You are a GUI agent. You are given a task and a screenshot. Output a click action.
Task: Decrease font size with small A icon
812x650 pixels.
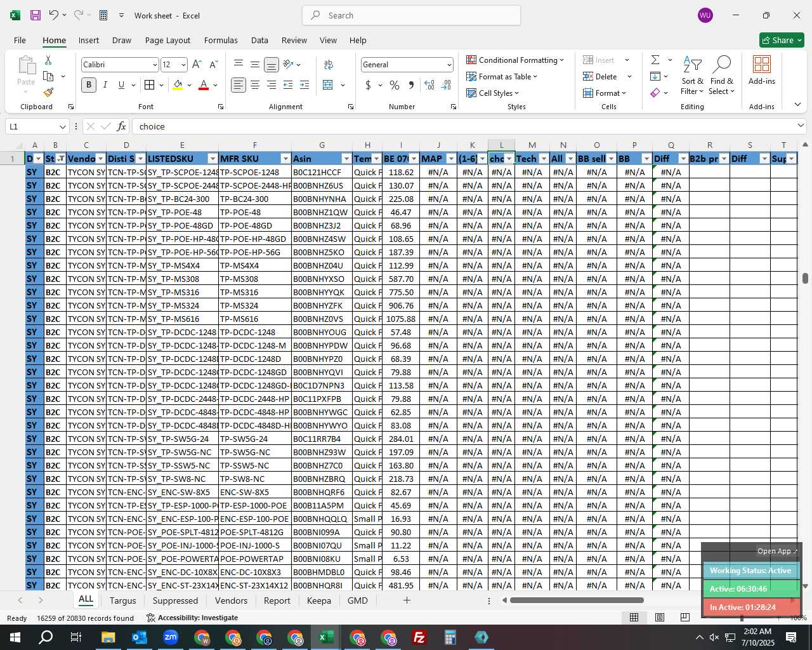click(x=213, y=65)
